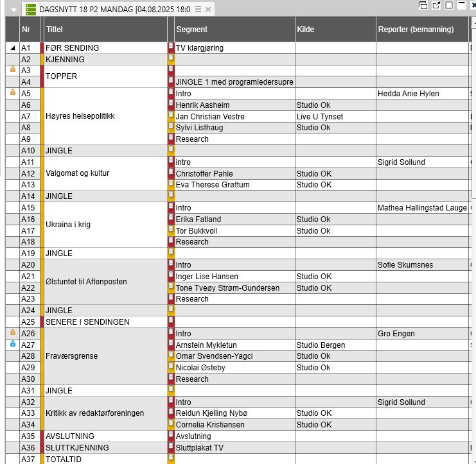The height and width of the screenshot is (464, 476).
Task: Click the script icon beside Tone Tveøy Strøm-Gundersen
Action: (171, 287)
